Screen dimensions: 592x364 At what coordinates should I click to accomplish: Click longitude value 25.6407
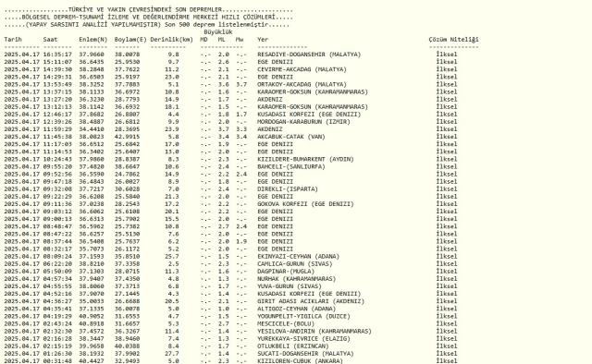tap(127, 152)
